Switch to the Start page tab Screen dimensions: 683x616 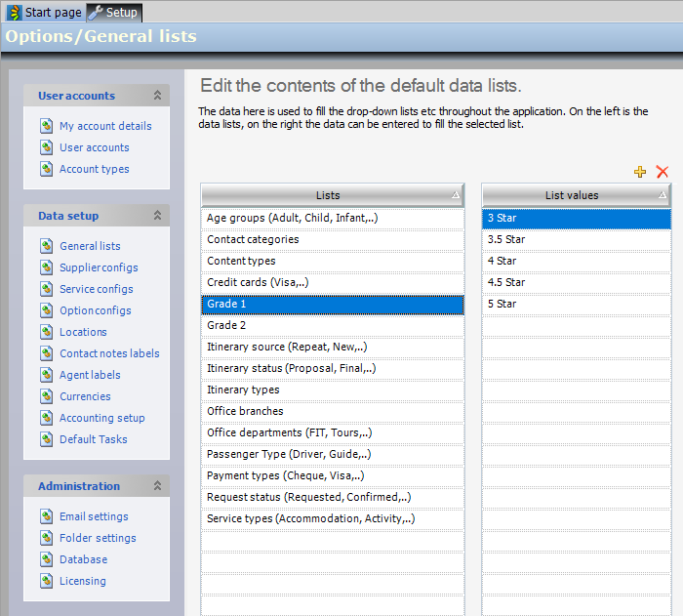[x=45, y=12]
